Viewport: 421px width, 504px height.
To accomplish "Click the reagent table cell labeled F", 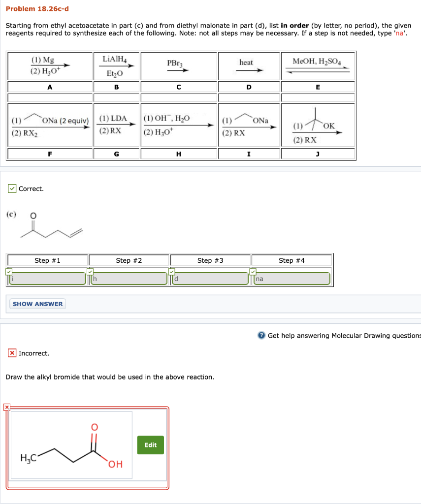I will 50,153.
